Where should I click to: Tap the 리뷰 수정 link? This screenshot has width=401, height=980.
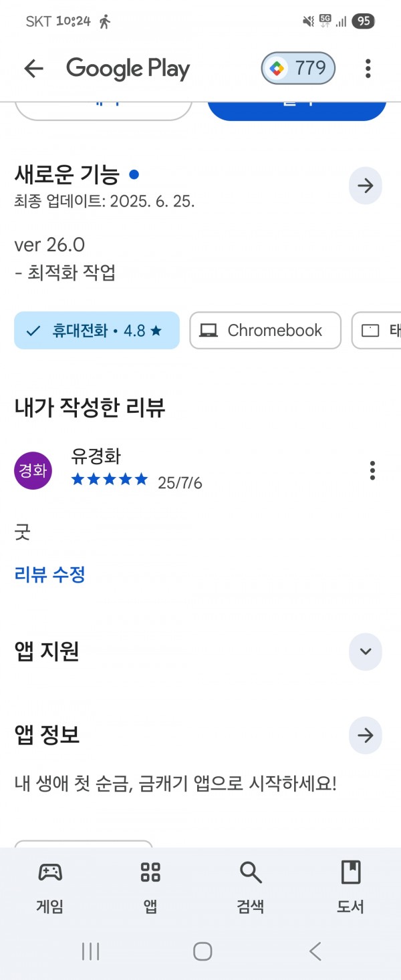50,575
